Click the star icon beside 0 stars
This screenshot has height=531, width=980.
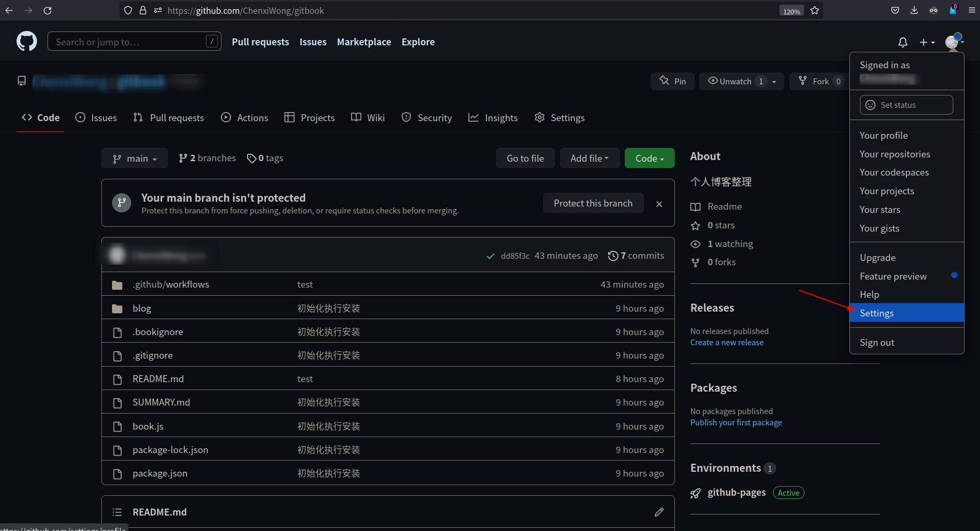click(x=696, y=226)
